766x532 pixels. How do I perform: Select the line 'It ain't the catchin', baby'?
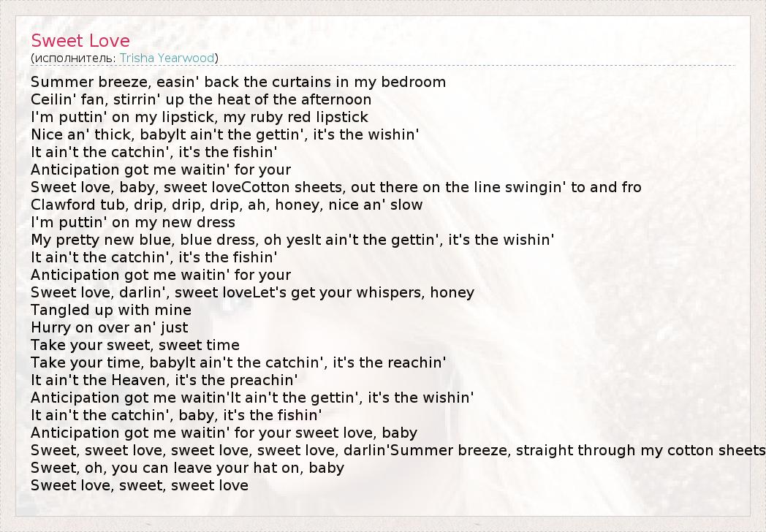click(x=176, y=415)
